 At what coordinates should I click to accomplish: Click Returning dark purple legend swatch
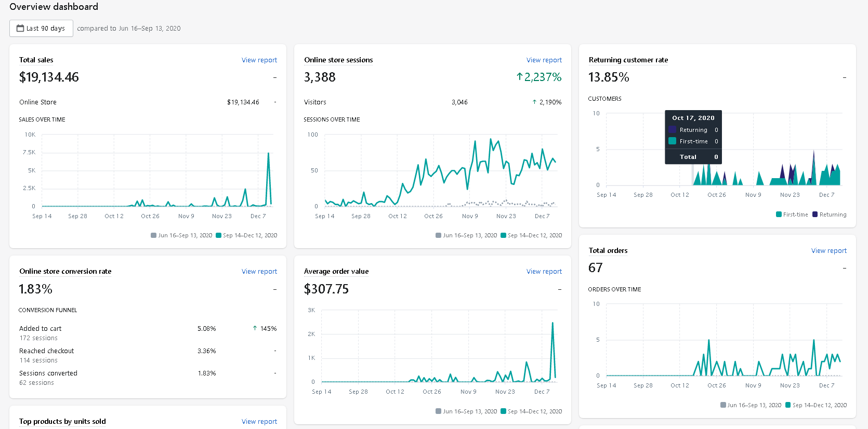pos(815,214)
